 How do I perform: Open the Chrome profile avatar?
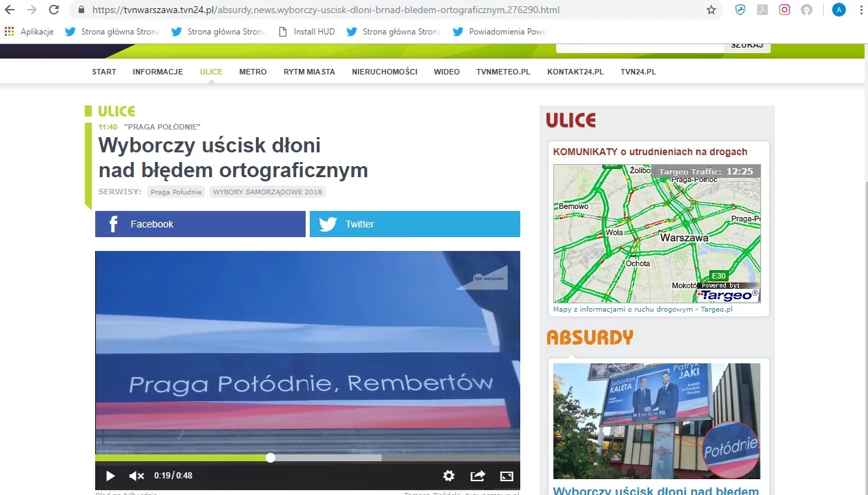tap(838, 10)
